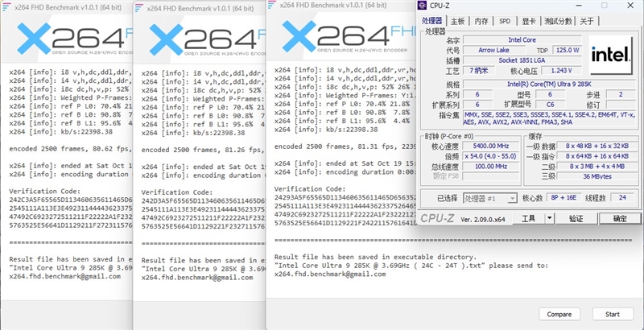
Task: Select the SPD tab in CPU-Z
Action: [505, 22]
